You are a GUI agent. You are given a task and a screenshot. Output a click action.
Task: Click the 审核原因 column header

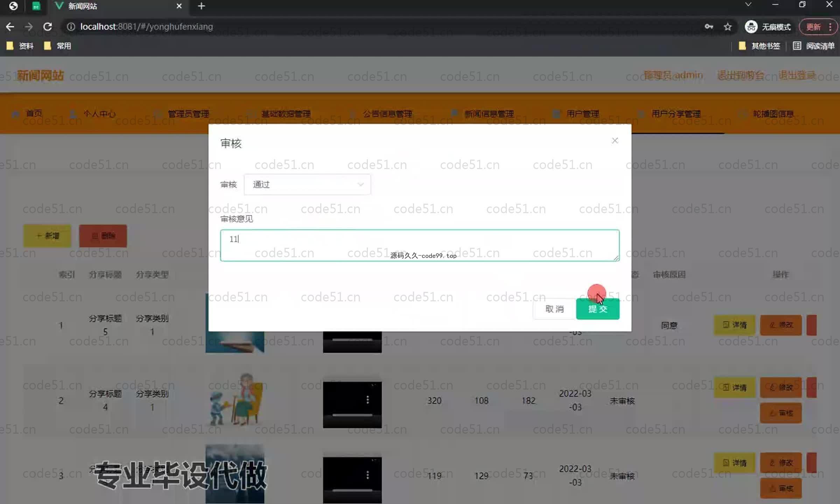(x=669, y=274)
